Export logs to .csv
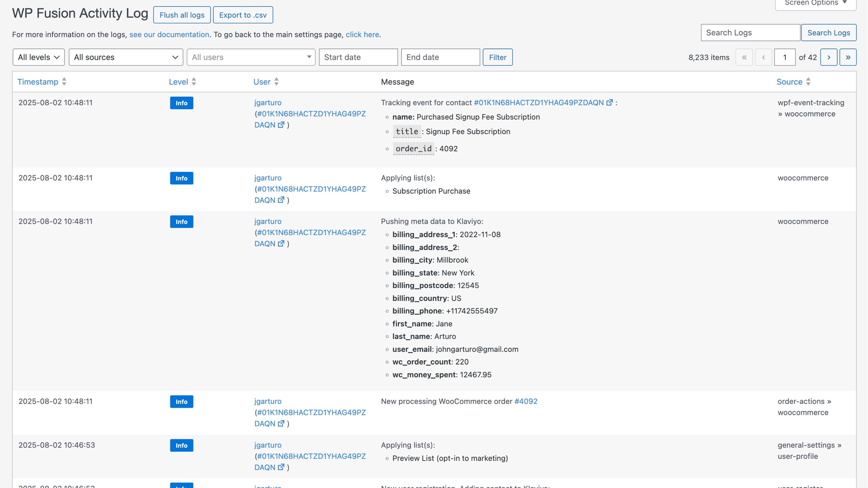Screen dimensions: 868x488 click(243, 15)
